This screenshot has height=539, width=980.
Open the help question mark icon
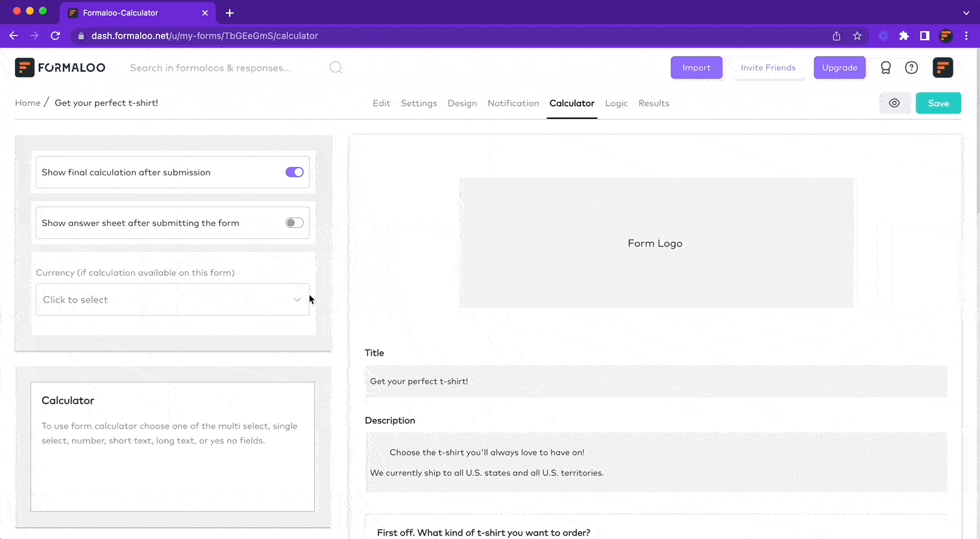tap(912, 68)
